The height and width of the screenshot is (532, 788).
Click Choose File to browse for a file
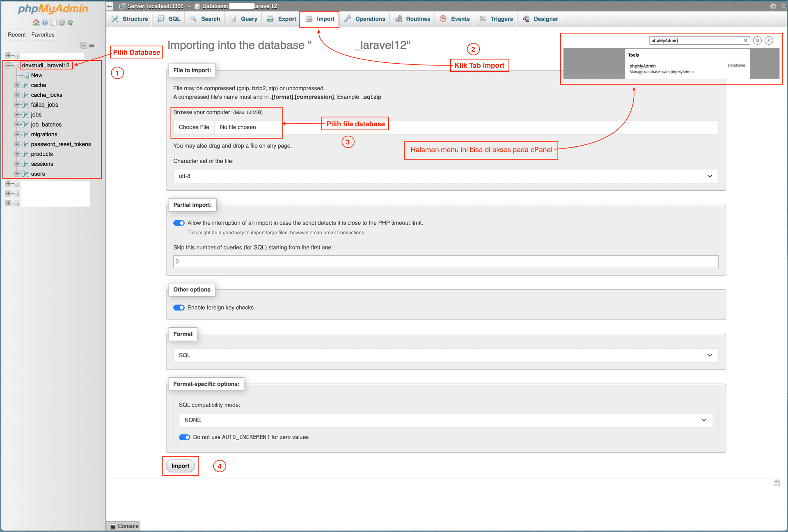click(x=193, y=127)
